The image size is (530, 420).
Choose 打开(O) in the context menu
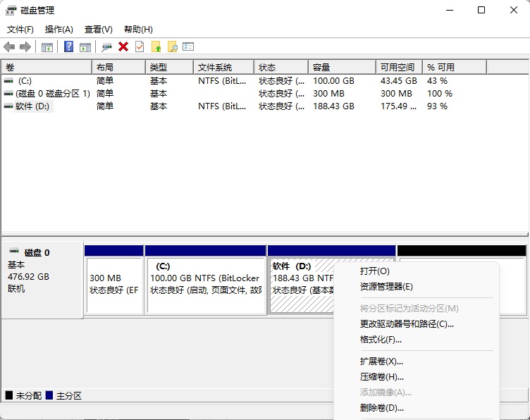[x=374, y=271]
